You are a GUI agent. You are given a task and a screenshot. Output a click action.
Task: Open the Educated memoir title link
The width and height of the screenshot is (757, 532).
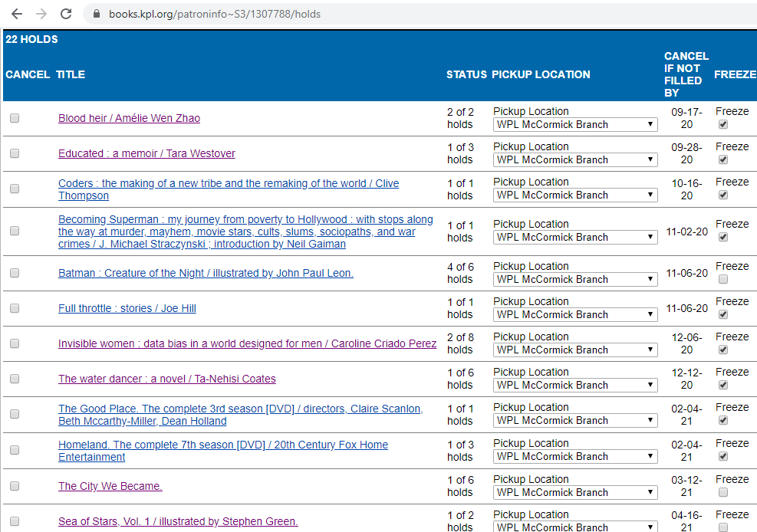146,153
